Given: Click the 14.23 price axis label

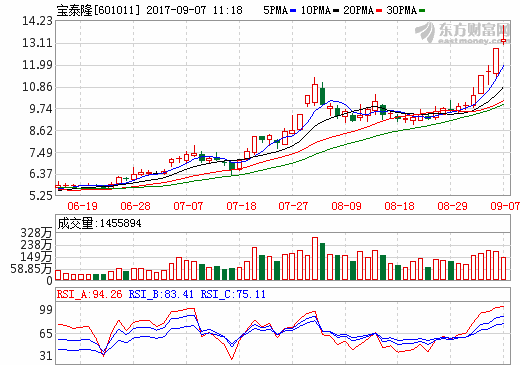Looking at the screenshot, I should tap(37, 21).
